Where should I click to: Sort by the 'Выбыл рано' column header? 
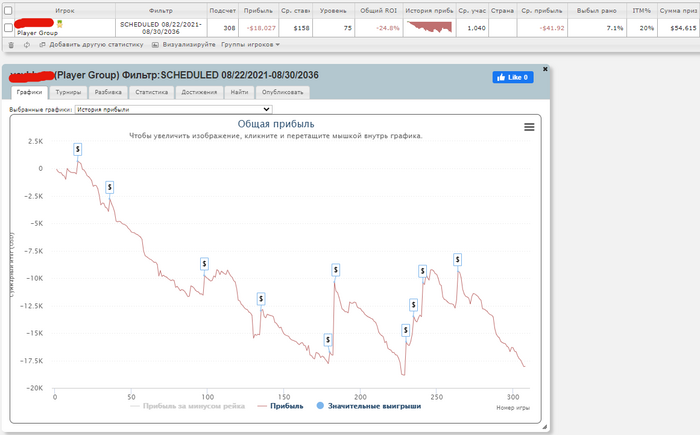tap(596, 10)
